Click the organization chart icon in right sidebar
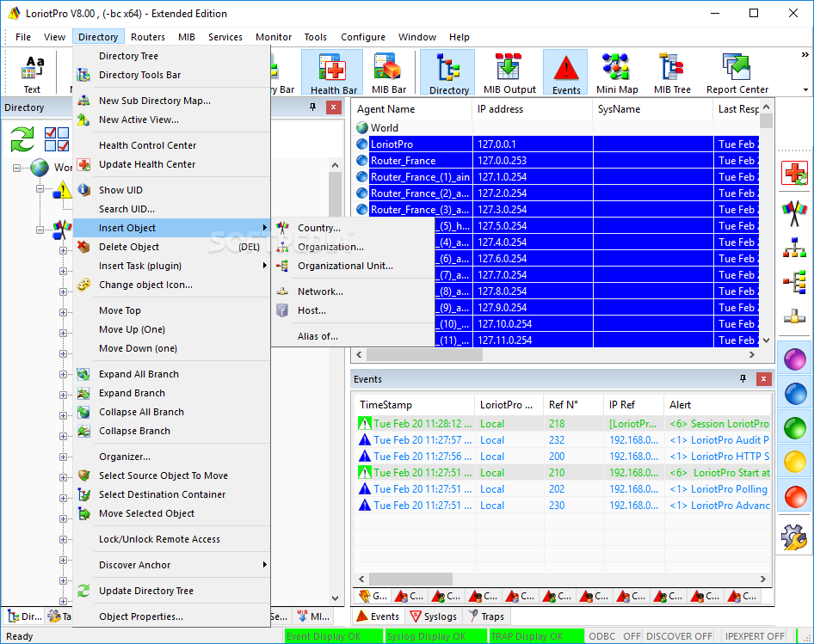 pyautogui.click(x=794, y=248)
